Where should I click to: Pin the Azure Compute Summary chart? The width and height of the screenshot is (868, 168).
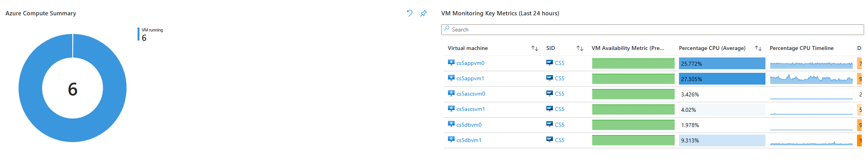click(x=423, y=13)
